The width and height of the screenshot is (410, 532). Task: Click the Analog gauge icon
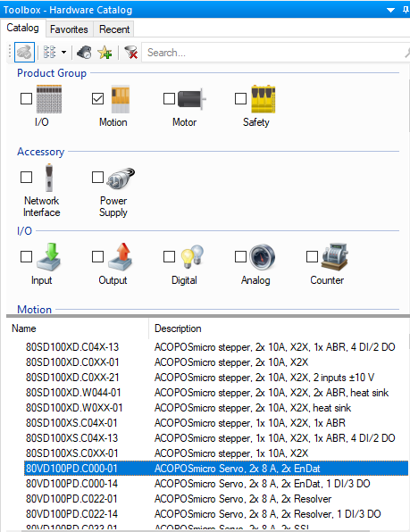pyautogui.click(x=263, y=257)
